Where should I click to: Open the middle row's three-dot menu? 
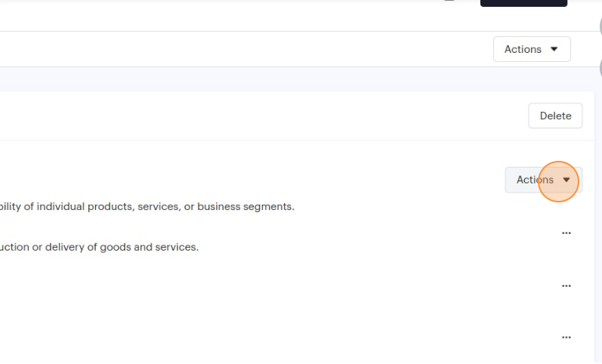(x=566, y=286)
